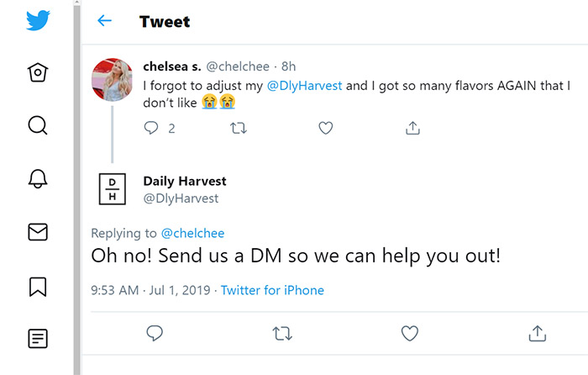The height and width of the screenshot is (375, 588).
Task: Open the Bookmarks icon in sidebar
Action: click(x=38, y=287)
